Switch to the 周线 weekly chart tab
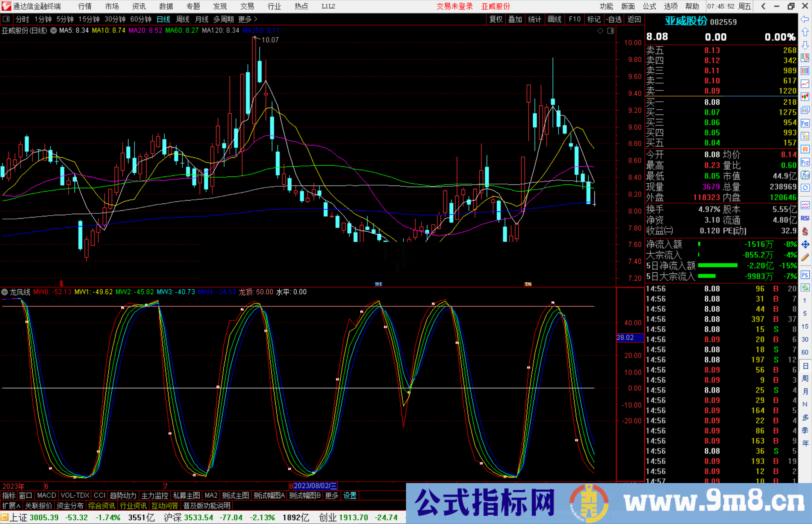The width and height of the screenshot is (812, 524). click(183, 19)
